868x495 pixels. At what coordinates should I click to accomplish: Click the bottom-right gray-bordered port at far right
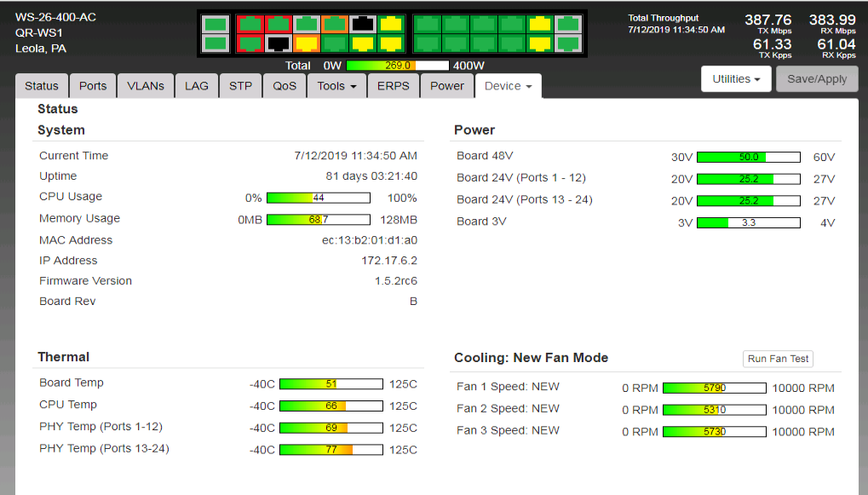pyautogui.click(x=567, y=43)
